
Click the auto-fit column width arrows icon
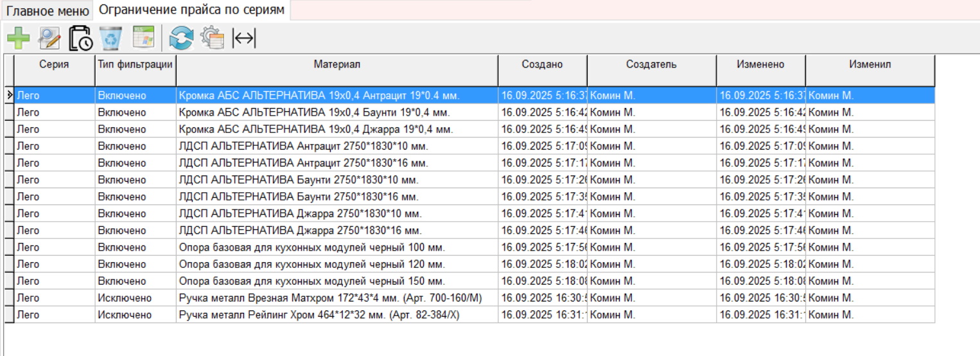(243, 39)
